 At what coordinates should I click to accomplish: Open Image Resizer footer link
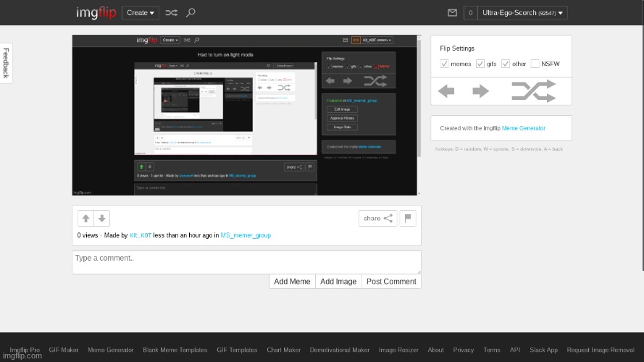click(x=398, y=350)
